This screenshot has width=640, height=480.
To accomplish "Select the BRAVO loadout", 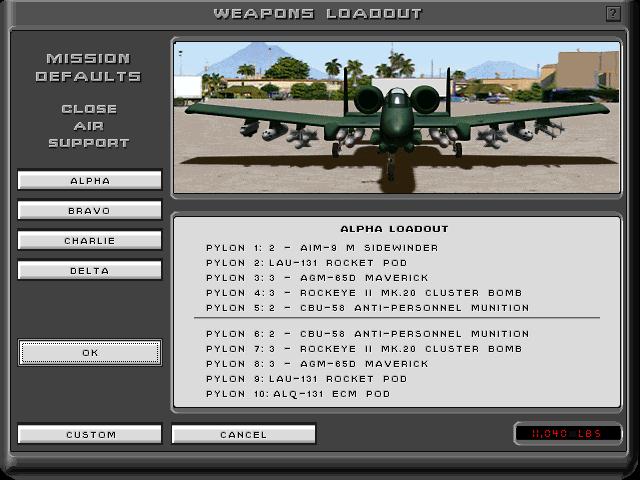I will point(90,211).
